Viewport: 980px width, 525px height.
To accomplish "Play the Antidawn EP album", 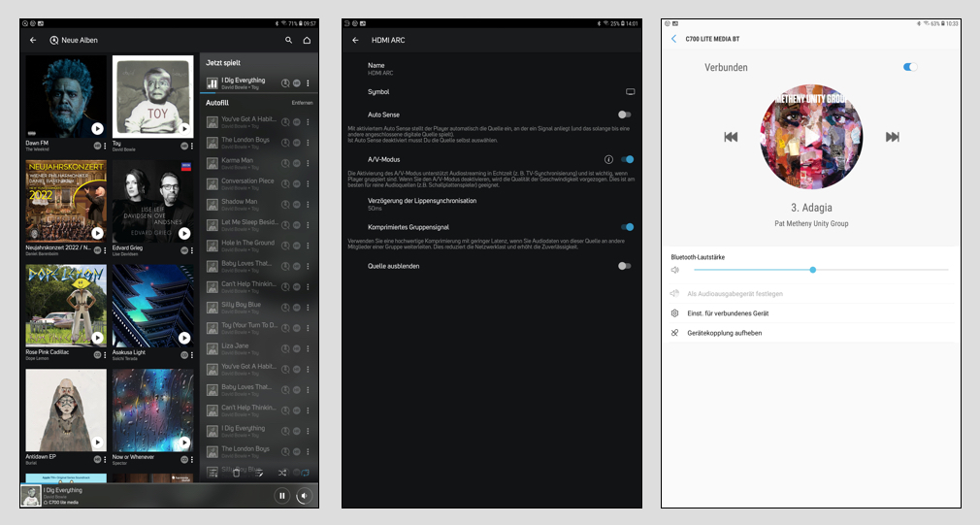I will tap(97, 442).
